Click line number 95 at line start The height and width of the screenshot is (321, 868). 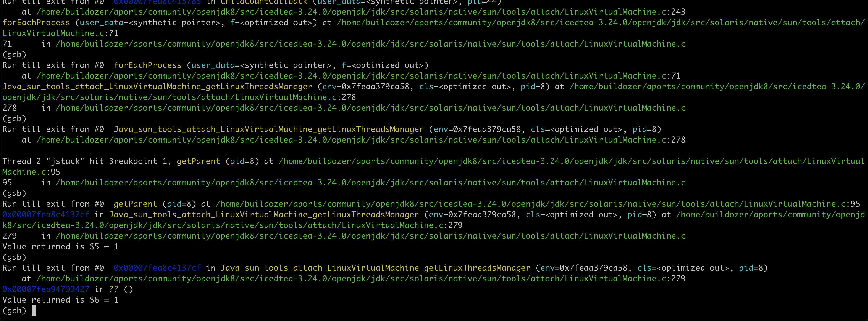tap(7, 182)
